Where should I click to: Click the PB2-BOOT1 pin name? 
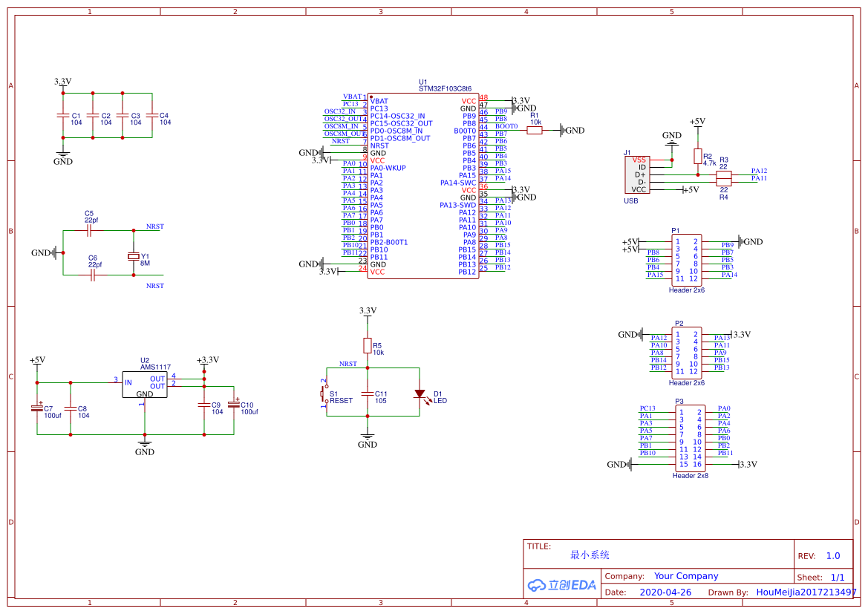(389, 243)
